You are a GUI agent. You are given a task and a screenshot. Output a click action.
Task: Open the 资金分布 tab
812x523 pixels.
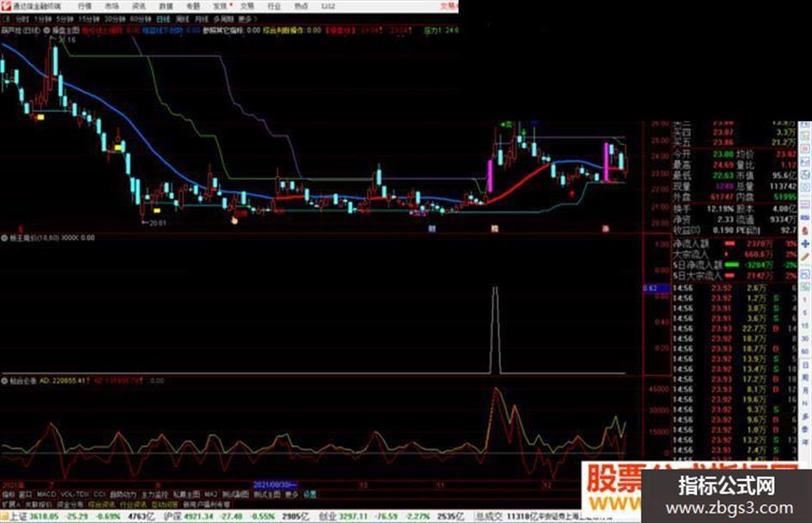click(70, 504)
